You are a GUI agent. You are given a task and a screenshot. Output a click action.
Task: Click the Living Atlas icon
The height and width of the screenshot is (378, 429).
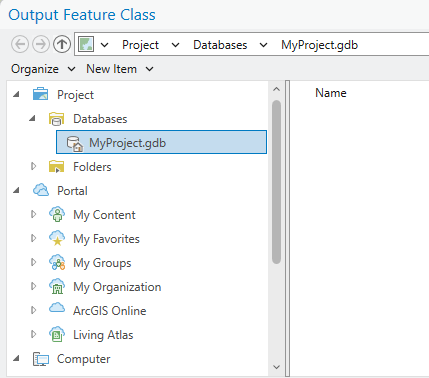click(x=57, y=334)
